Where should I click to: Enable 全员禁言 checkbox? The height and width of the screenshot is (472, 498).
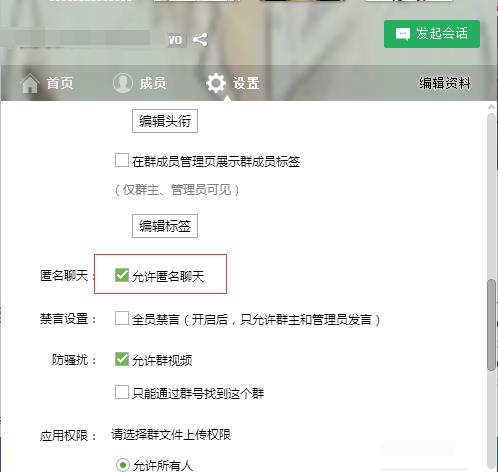122,318
